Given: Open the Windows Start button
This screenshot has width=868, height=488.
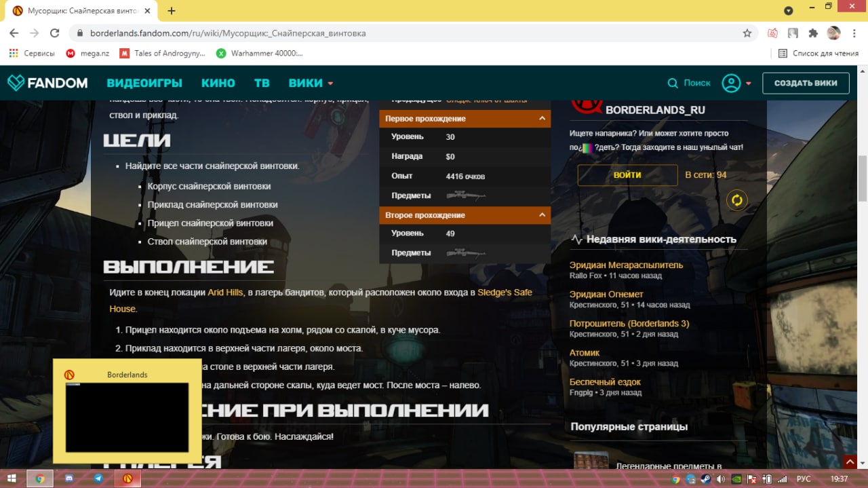Looking at the screenshot, I should (x=13, y=478).
